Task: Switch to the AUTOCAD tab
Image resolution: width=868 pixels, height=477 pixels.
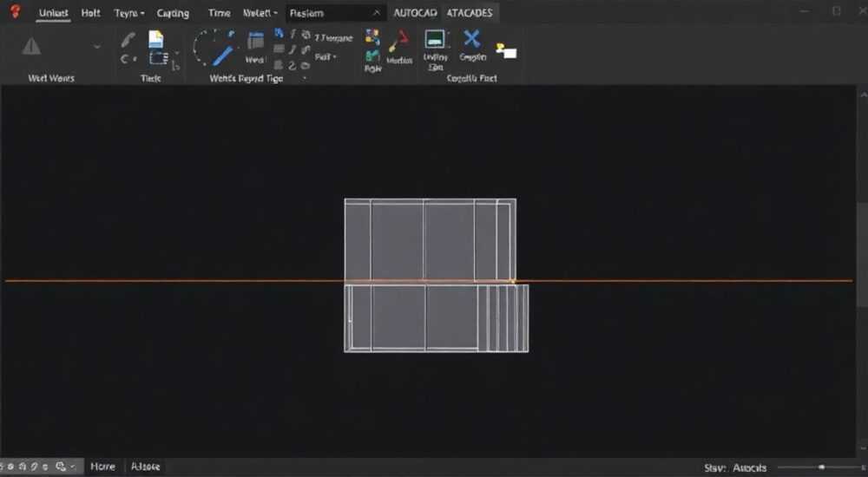Action: [x=415, y=13]
